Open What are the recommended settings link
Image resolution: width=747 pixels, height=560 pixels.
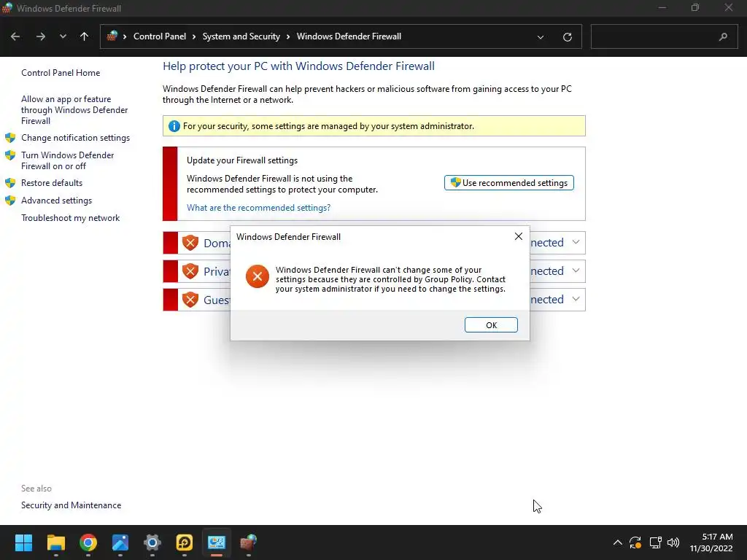[258, 208]
